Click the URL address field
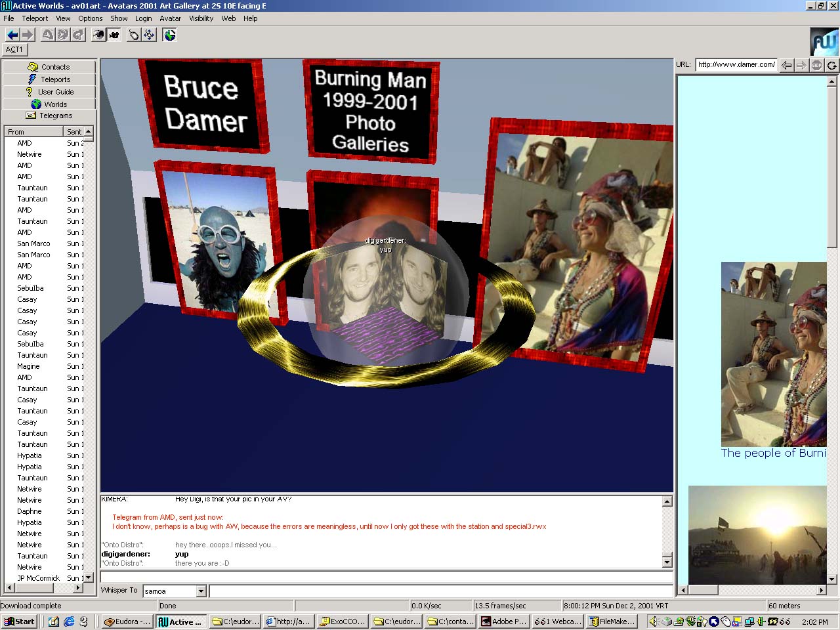840x630 pixels. point(736,64)
